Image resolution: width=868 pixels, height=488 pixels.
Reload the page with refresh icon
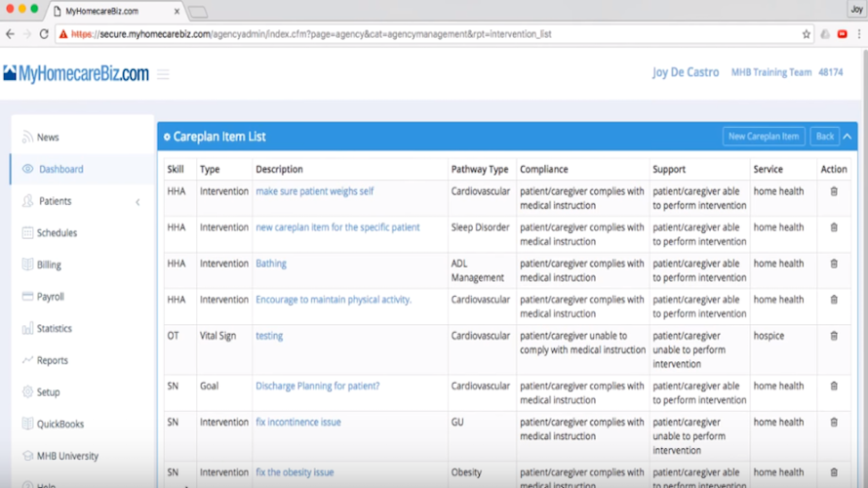tap(44, 34)
